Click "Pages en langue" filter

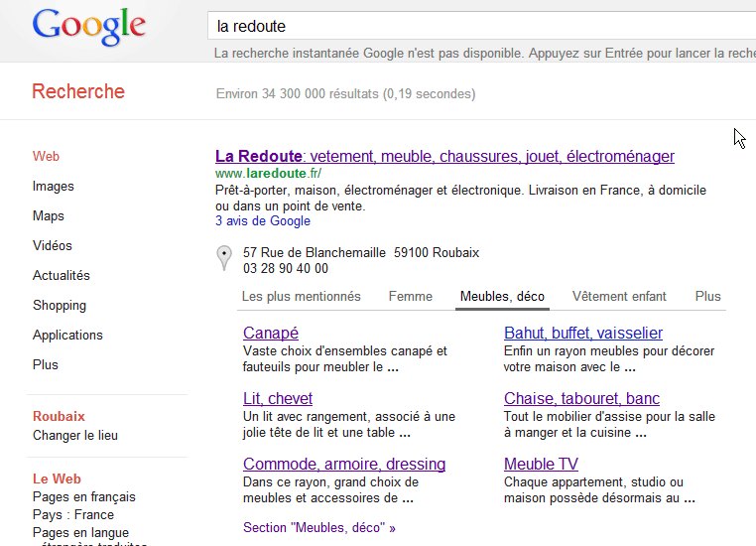[80, 532]
